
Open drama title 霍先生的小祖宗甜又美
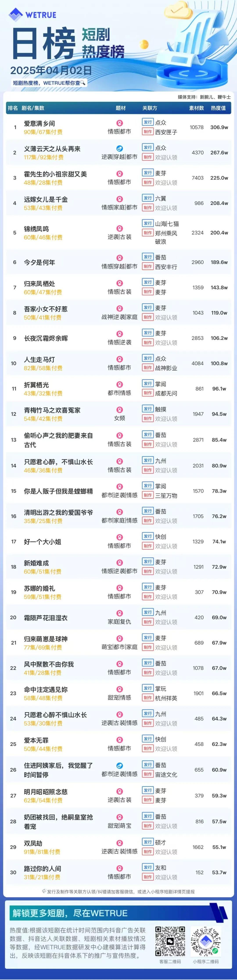[55, 174]
